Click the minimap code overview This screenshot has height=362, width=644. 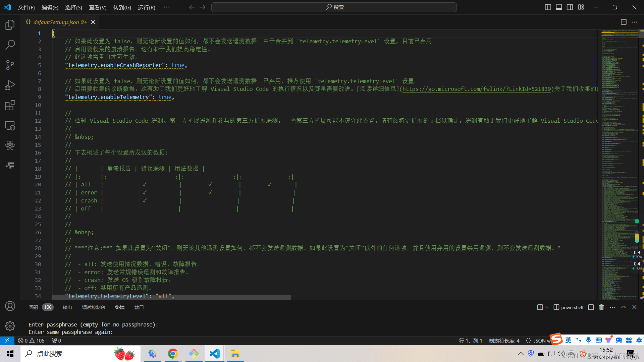tap(619, 164)
